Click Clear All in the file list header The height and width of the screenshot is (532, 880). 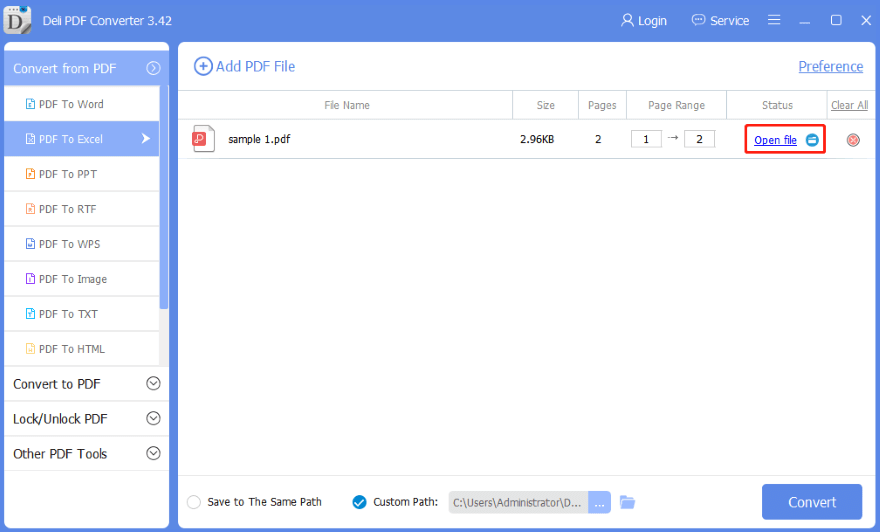click(849, 105)
